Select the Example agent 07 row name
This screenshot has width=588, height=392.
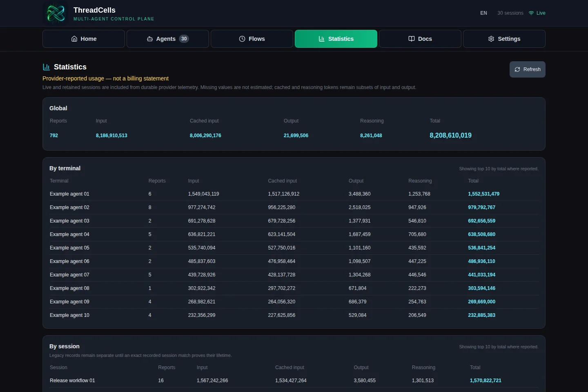[69, 275]
